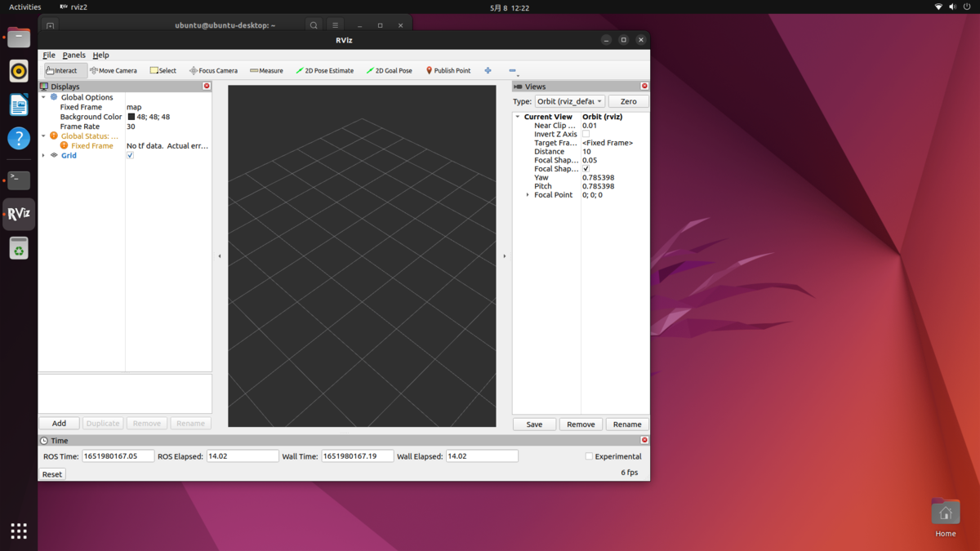Open the toolbar minus dropdown arrow
The height and width of the screenshot is (551, 980).
pyautogui.click(x=518, y=76)
